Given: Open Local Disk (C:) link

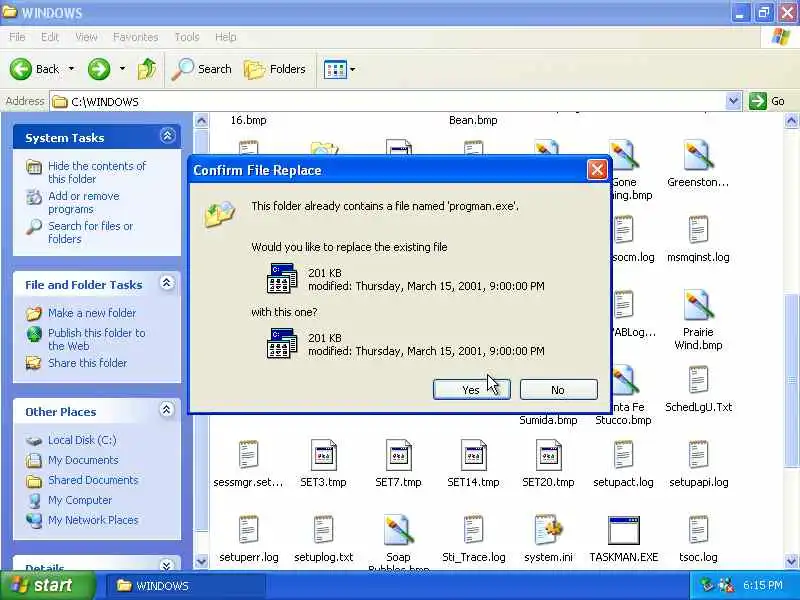Looking at the screenshot, I should pyautogui.click(x=82, y=440).
